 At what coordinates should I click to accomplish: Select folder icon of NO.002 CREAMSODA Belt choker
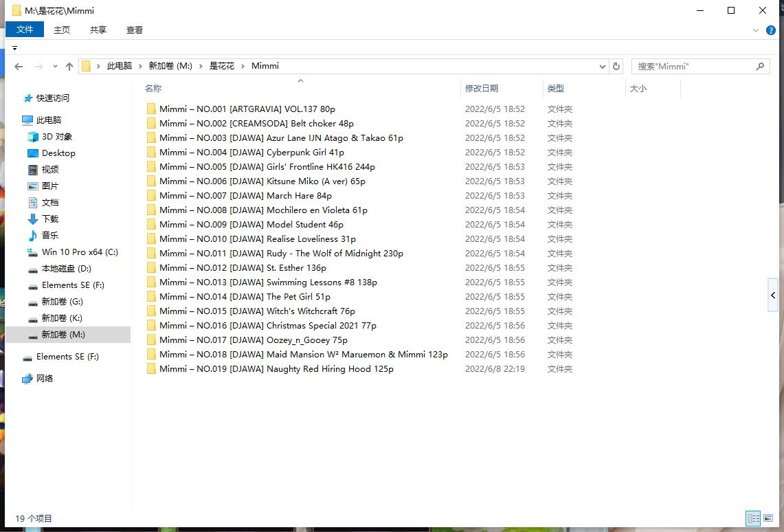tap(151, 124)
